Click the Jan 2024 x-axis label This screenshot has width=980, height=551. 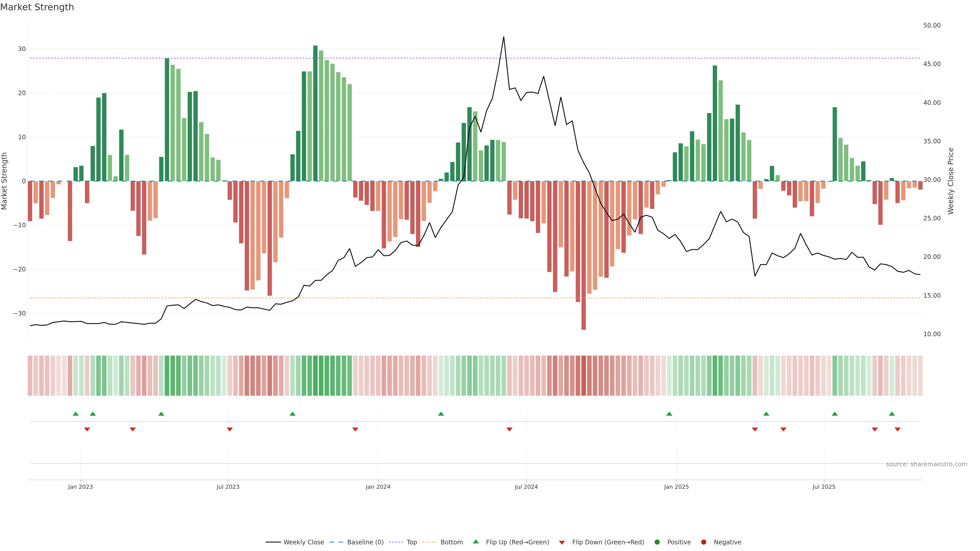[378, 487]
